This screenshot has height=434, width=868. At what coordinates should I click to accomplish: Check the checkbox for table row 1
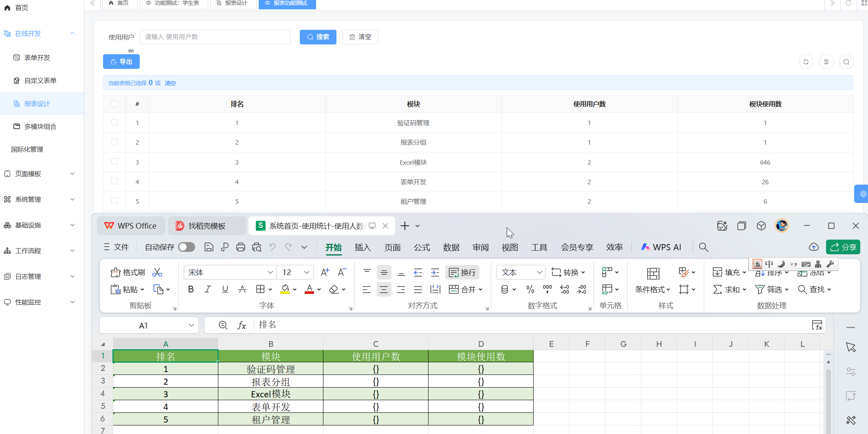(114, 122)
